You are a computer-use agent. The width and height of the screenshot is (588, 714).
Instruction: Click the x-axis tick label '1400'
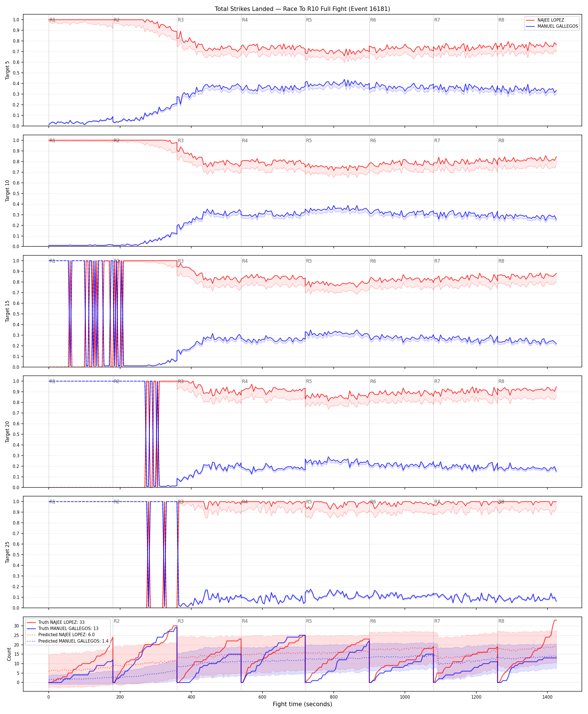pos(547,697)
